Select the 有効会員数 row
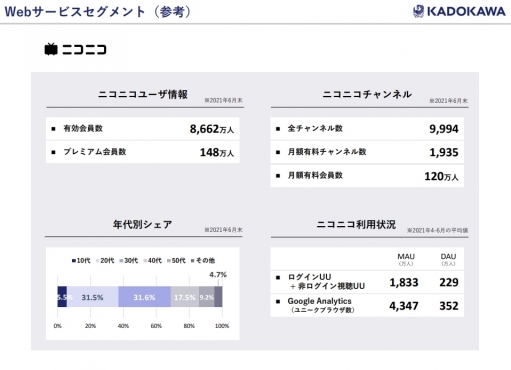The image size is (511, 370). (x=143, y=129)
